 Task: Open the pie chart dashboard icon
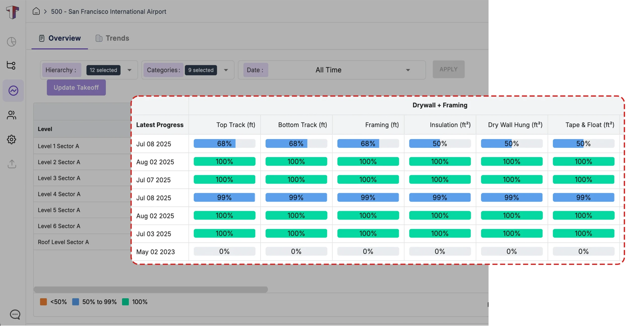[x=12, y=42]
